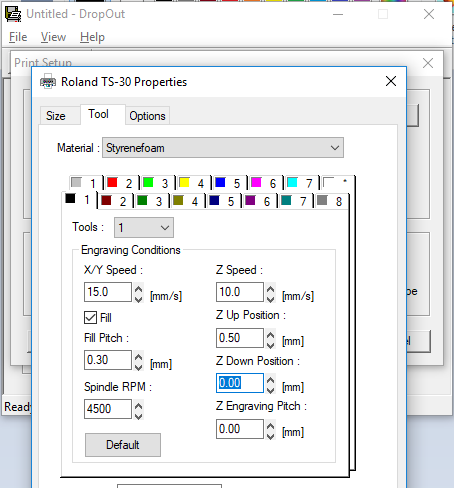Open the File menu

(x=18, y=37)
